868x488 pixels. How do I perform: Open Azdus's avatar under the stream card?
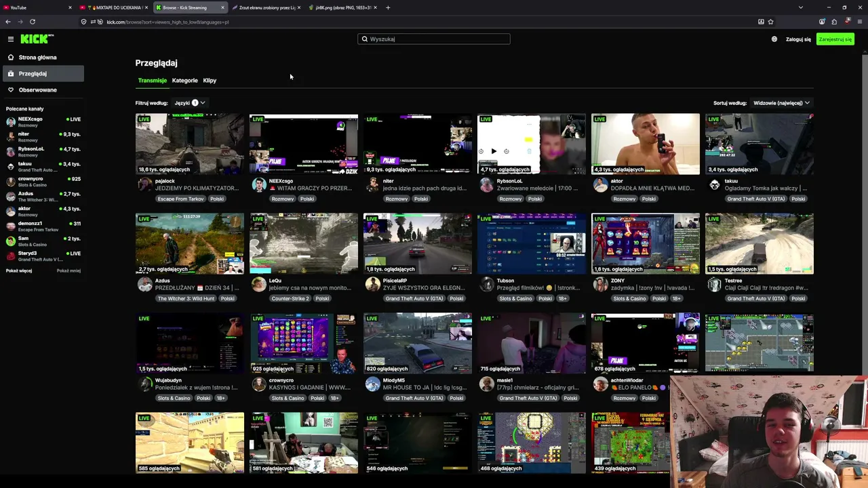point(145,285)
